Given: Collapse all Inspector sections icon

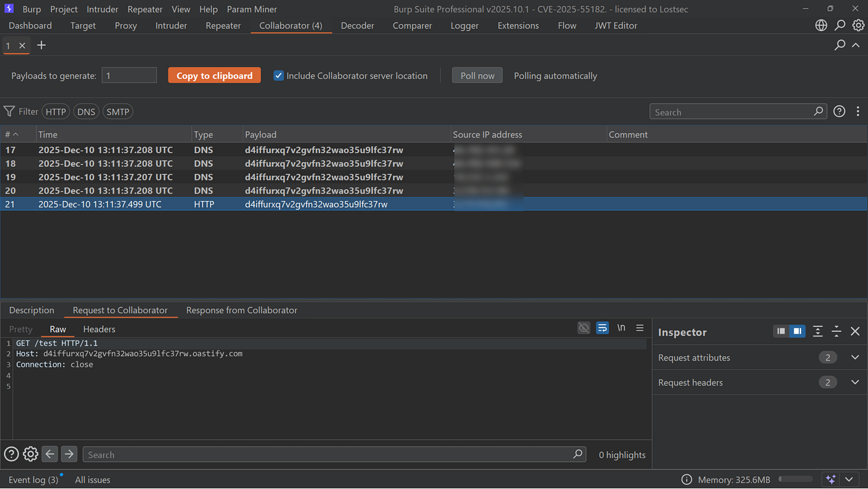Looking at the screenshot, I should tap(836, 331).
